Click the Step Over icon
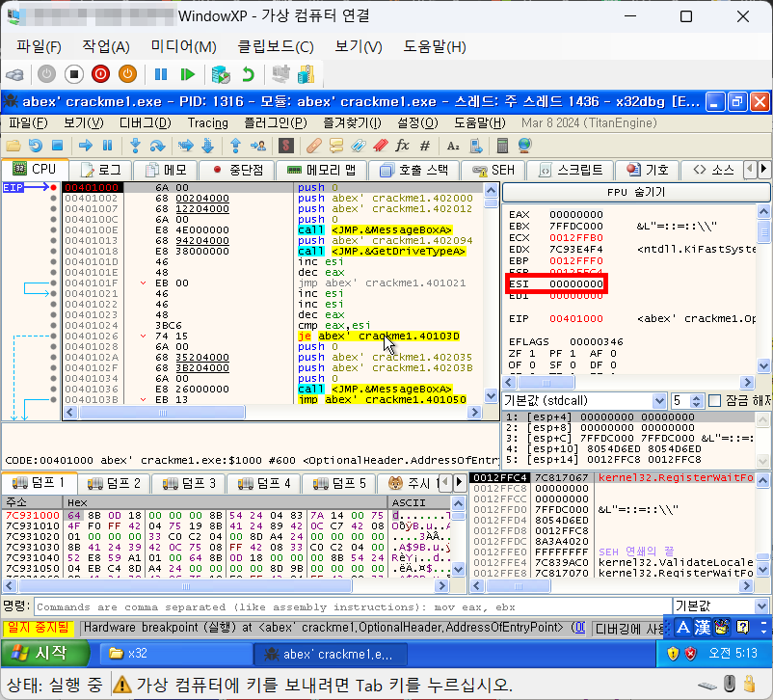The height and width of the screenshot is (700, 773). [157, 146]
